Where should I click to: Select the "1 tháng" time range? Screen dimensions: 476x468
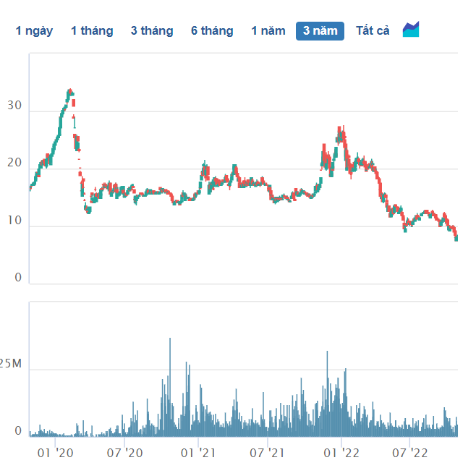tap(92, 31)
